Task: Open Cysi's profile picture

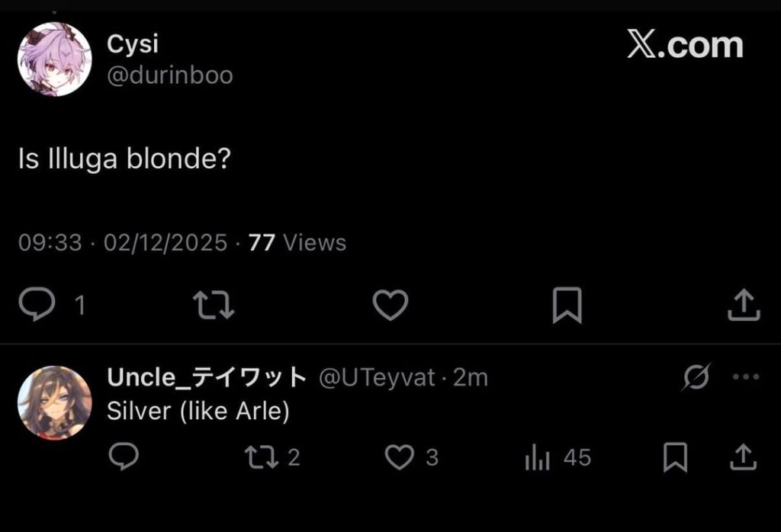Action: click(55, 59)
